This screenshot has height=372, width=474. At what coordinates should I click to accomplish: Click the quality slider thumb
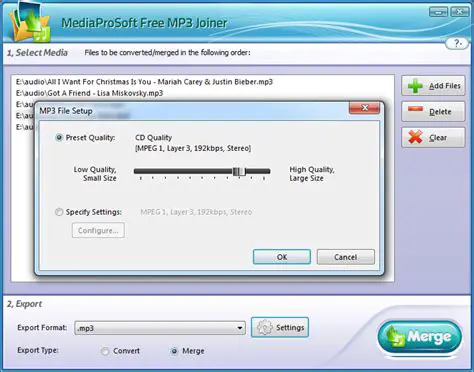click(239, 171)
